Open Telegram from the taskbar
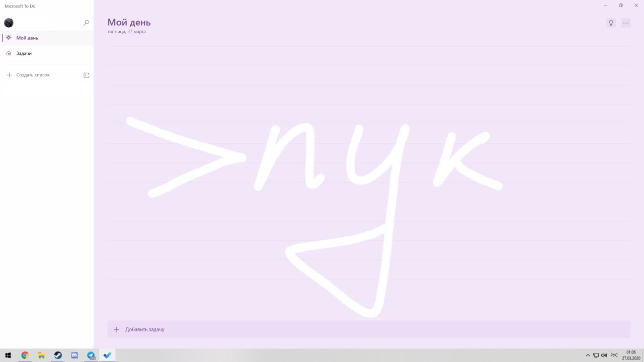The height and width of the screenshot is (362, 644). (x=91, y=355)
